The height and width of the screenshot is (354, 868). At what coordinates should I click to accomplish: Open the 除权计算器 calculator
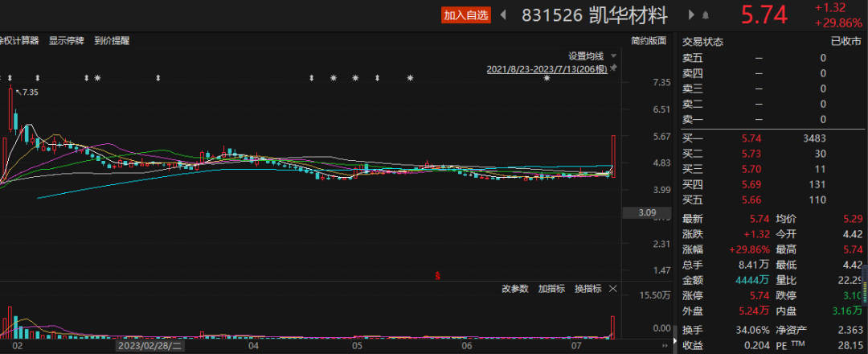(x=18, y=40)
